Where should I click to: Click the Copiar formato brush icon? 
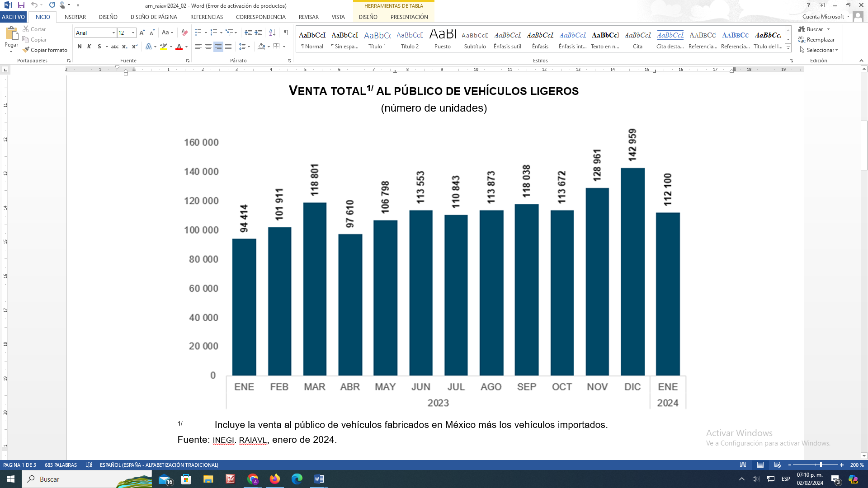pyautogui.click(x=26, y=50)
